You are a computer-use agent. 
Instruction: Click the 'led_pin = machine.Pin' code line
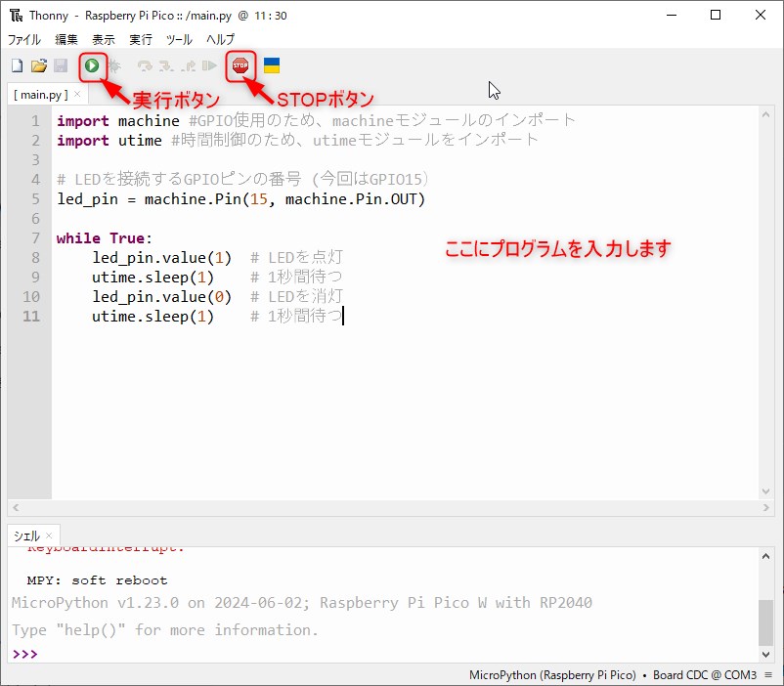click(x=241, y=199)
